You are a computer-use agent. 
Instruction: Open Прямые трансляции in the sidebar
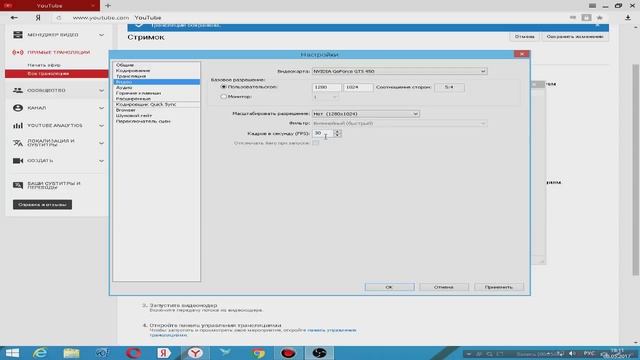click(x=58, y=52)
